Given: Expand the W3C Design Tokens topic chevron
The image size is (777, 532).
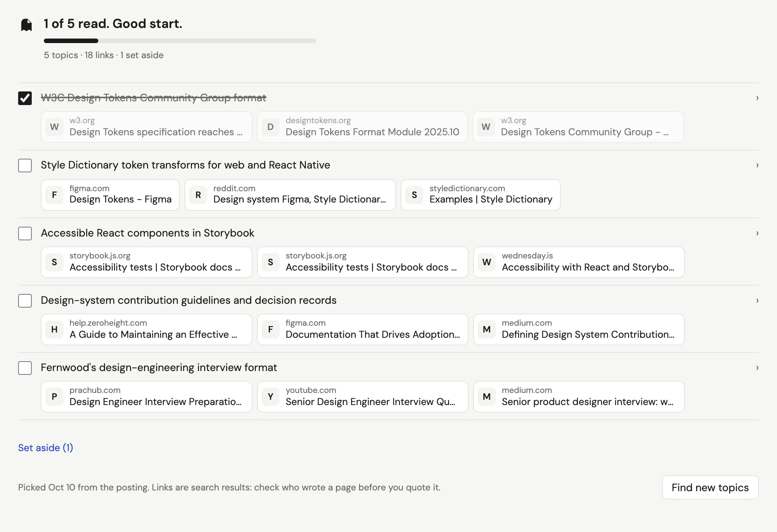Looking at the screenshot, I should (757, 98).
